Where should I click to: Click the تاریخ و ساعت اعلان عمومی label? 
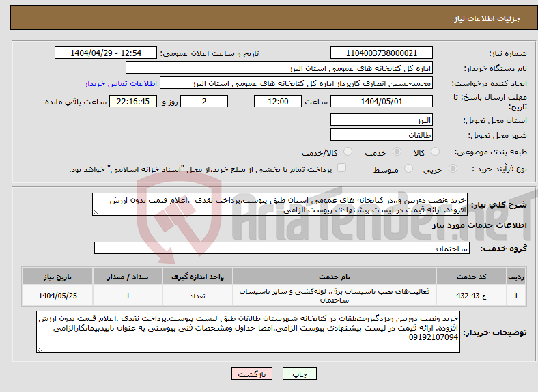point(210,53)
